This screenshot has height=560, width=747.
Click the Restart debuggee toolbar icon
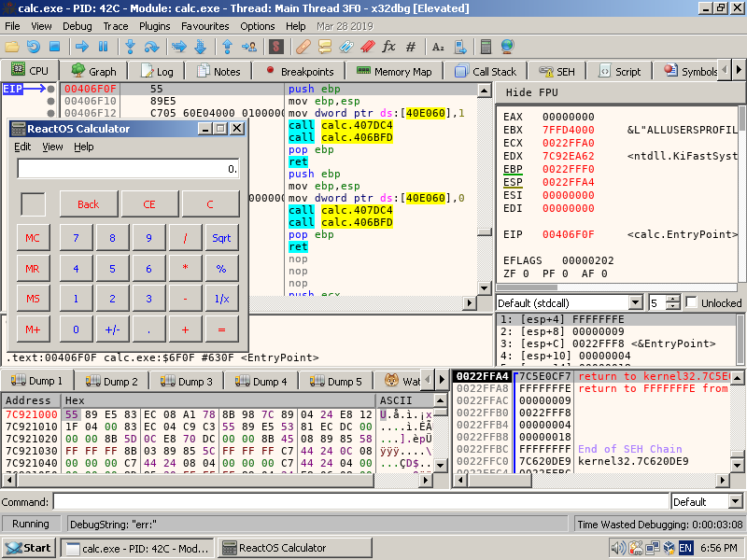[x=35, y=47]
